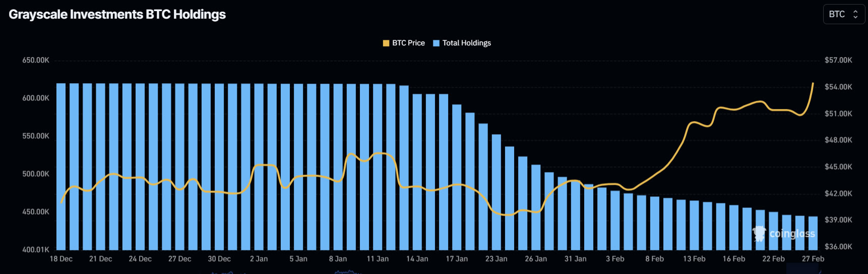The height and width of the screenshot is (274, 868).
Task: Click the coinglass mascot logo icon
Action: 759,233
